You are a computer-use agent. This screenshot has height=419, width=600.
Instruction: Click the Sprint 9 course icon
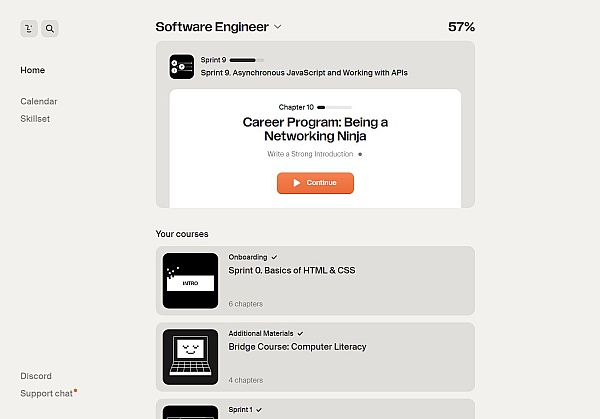(181, 66)
